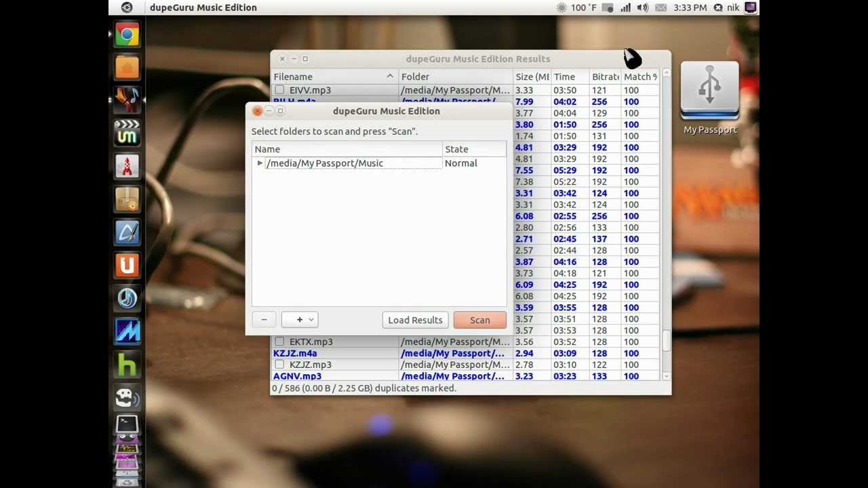Click dupeGuru Music Edition title in top panel
Viewport: 868px width, 488px height.
click(203, 7)
